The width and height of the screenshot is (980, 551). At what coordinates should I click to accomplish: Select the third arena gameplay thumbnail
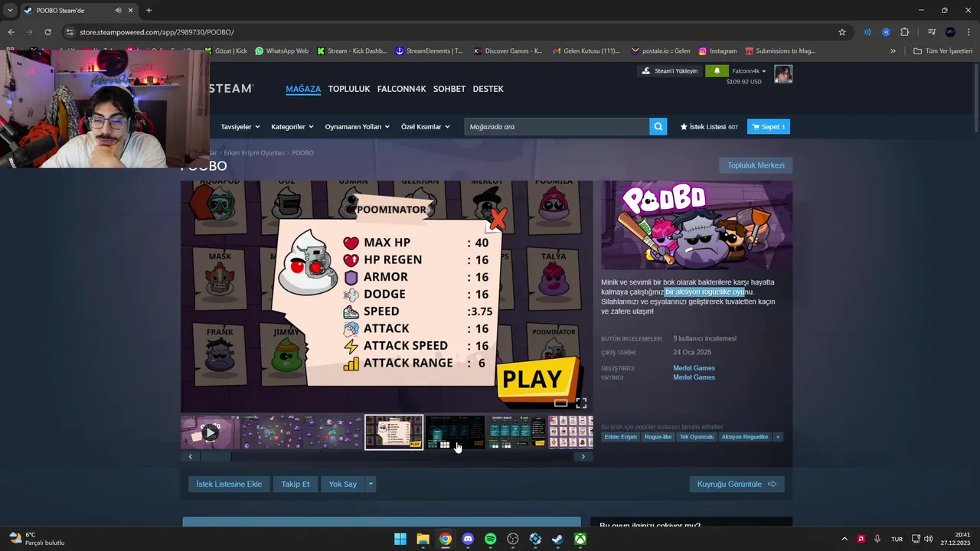point(332,432)
